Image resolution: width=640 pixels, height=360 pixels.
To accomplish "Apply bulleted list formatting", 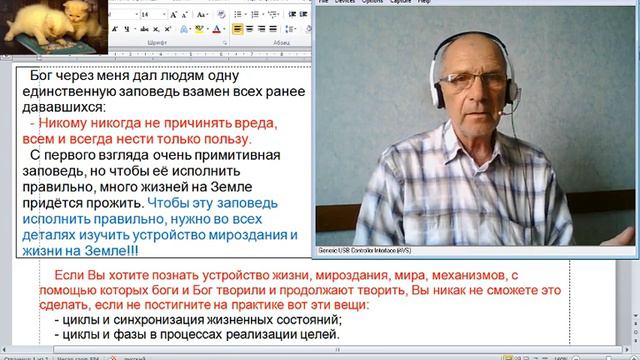I will pyautogui.click(x=238, y=15).
